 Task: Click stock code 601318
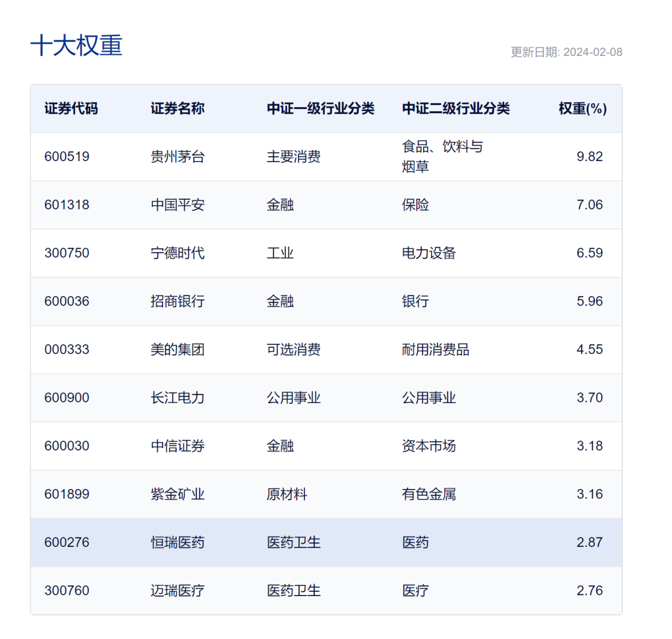point(67,205)
